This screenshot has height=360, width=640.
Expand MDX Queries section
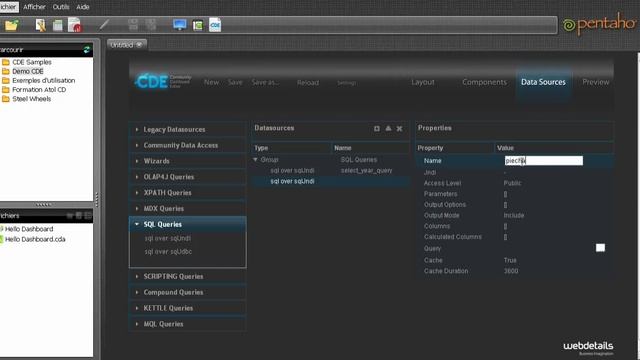(188, 209)
